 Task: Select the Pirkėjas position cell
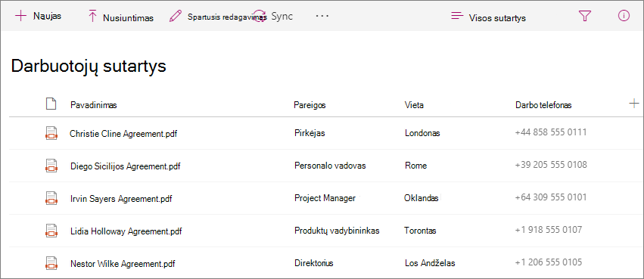[x=310, y=133]
